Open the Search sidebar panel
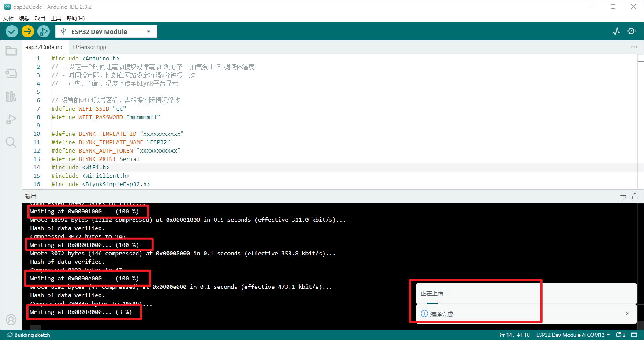Viewport: 644px width, 340px height. pos(11,142)
